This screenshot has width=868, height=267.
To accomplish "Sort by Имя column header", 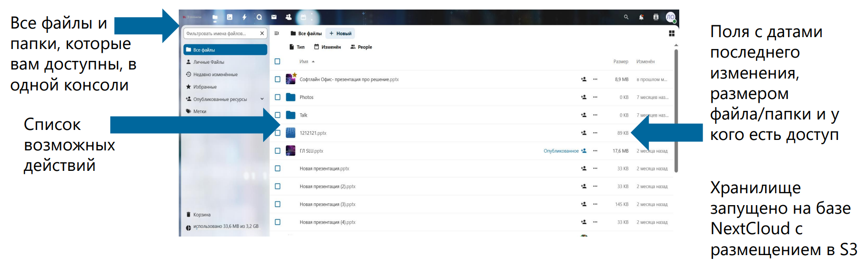I will 307,61.
